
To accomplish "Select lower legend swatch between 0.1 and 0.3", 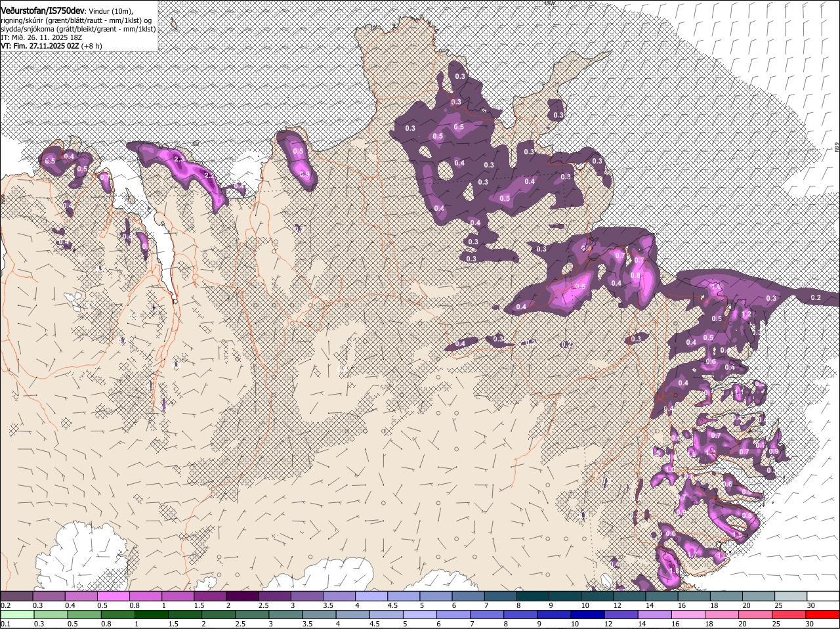I will (x=16, y=615).
